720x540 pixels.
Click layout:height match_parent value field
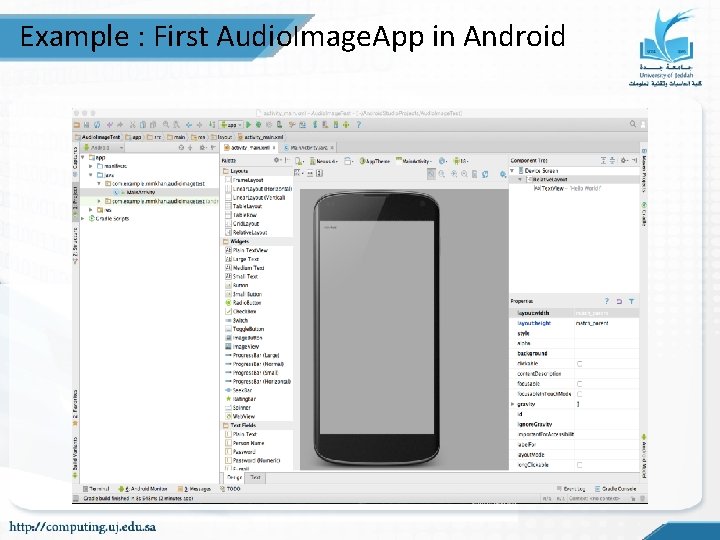[606, 323]
